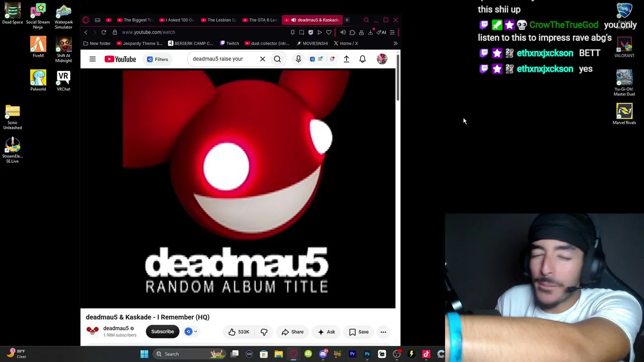Open the browser easy setup menu
Viewport: 644px width, 362px height.
click(x=392, y=32)
